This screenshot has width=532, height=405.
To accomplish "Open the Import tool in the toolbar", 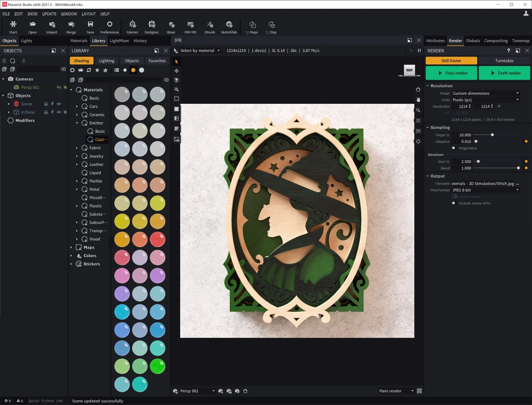I will tap(52, 27).
